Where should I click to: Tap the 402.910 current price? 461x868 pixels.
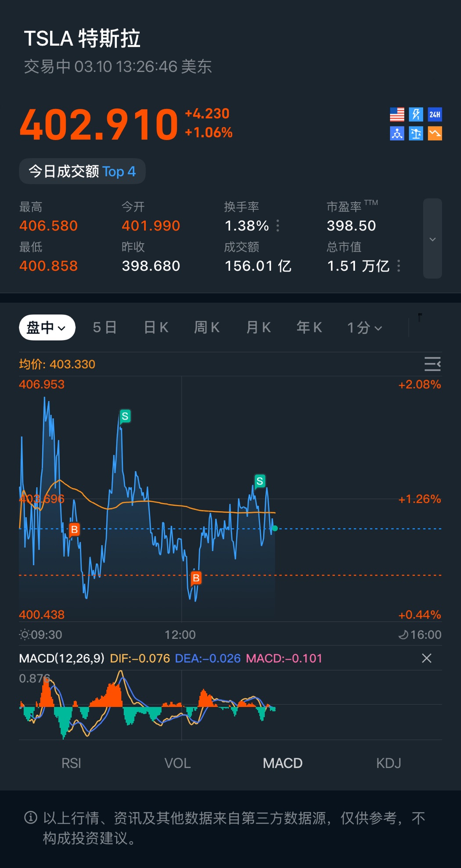pyautogui.click(x=99, y=125)
